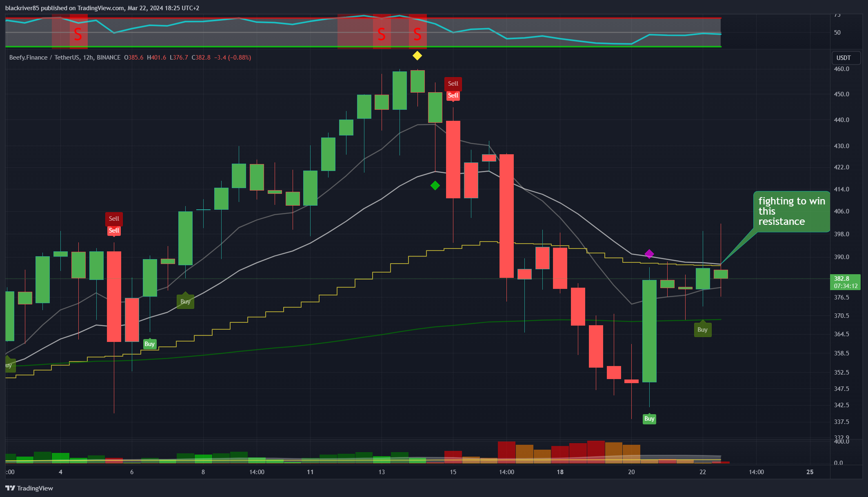Click the large red candle left of 14:00 near 17 March
The width and height of the screenshot is (868, 497).
tap(506, 216)
